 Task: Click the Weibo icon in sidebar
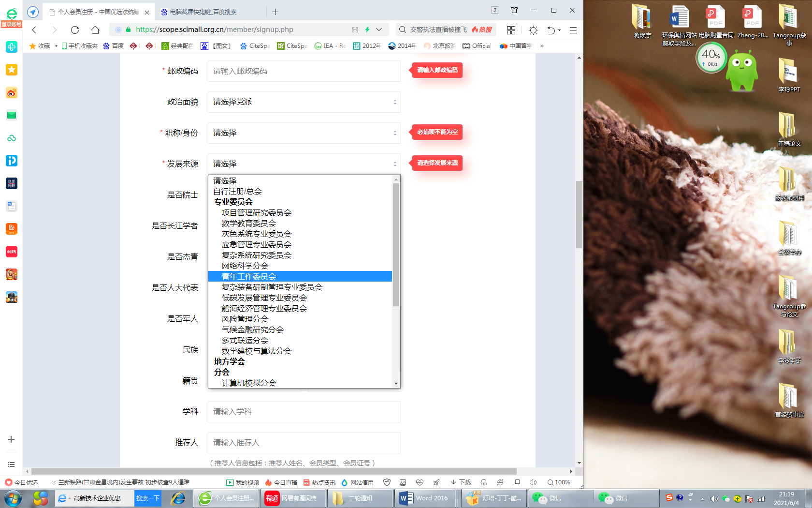pyautogui.click(x=12, y=93)
